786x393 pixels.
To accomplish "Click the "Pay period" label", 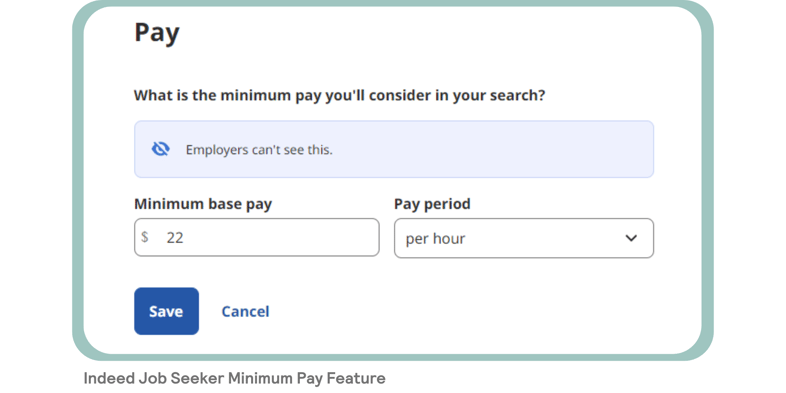I will coord(432,204).
